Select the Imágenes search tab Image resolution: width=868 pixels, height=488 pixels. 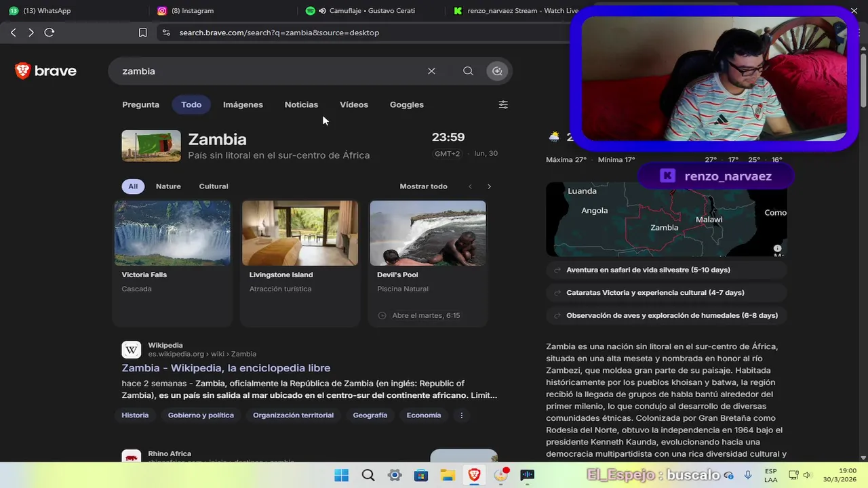point(243,104)
